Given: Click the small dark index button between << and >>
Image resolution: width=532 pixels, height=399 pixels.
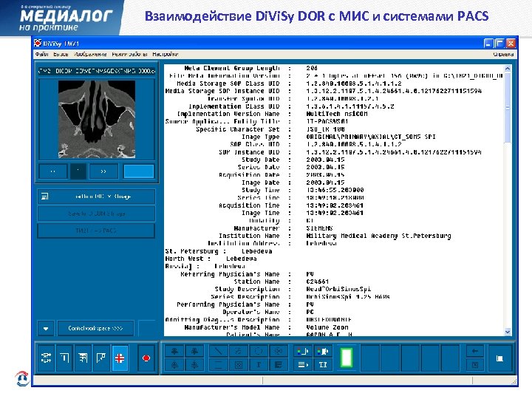Looking at the screenshot, I should click(78, 171).
